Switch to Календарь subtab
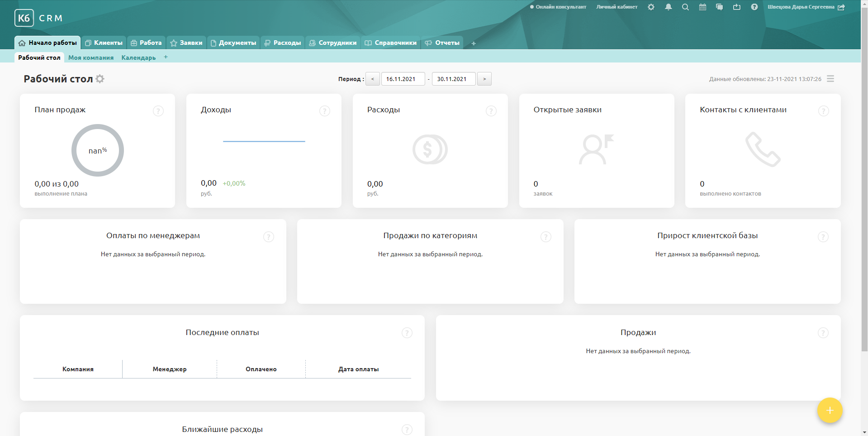This screenshot has height=436, width=868. point(138,57)
